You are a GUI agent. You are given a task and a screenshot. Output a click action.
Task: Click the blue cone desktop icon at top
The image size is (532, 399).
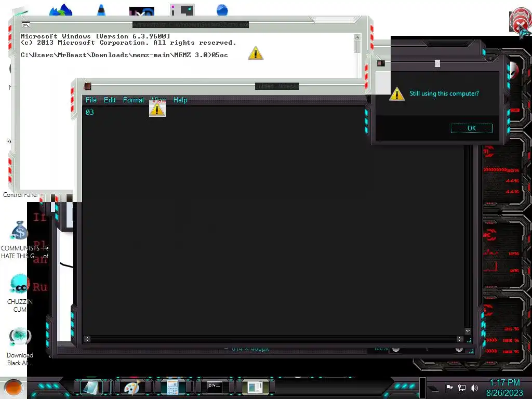point(101,10)
